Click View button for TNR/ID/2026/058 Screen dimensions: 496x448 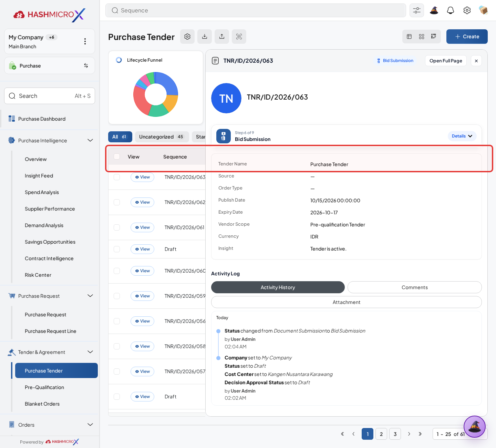point(142,346)
